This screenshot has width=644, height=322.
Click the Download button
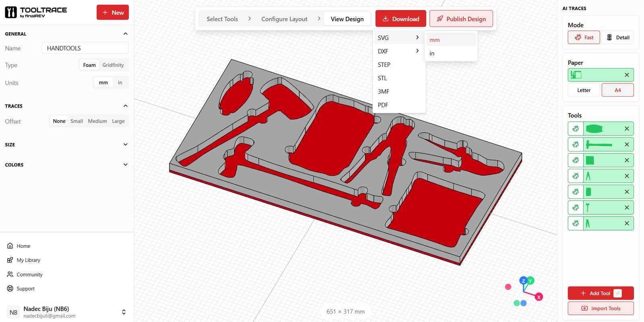pos(401,19)
